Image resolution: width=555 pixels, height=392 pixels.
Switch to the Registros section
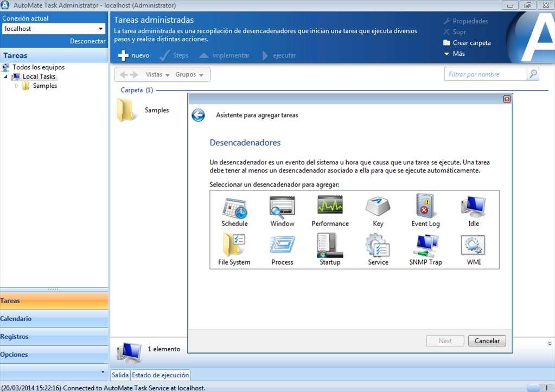54,337
